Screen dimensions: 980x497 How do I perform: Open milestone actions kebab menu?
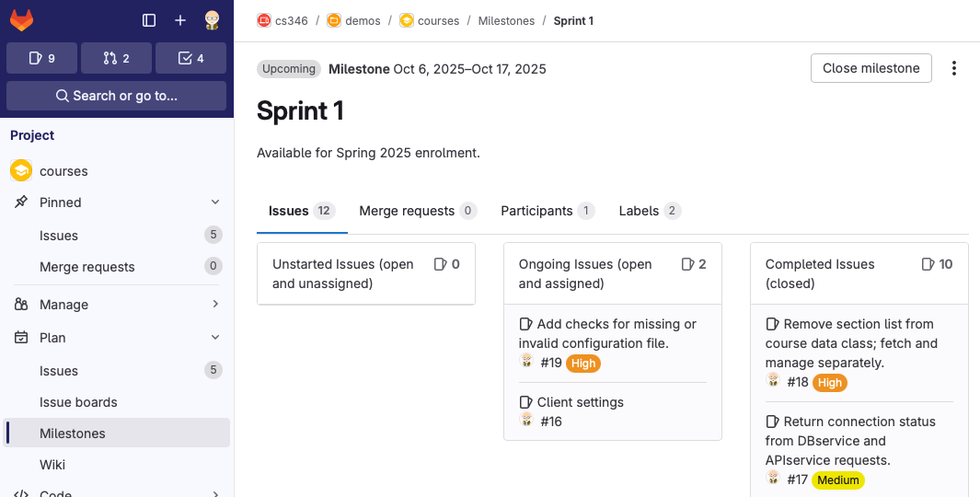(x=954, y=68)
